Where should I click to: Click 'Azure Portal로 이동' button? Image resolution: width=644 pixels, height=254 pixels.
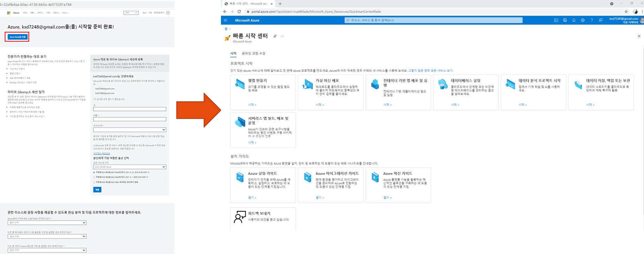(17, 37)
